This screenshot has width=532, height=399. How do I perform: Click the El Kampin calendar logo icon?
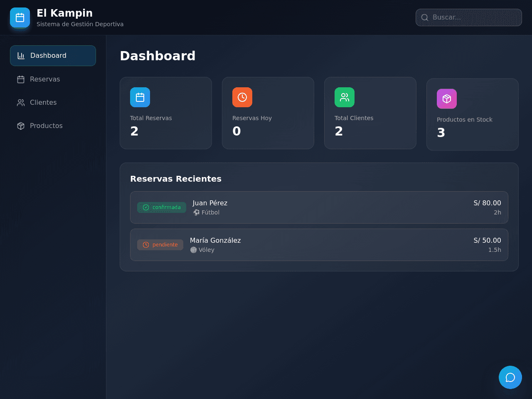(x=20, y=17)
